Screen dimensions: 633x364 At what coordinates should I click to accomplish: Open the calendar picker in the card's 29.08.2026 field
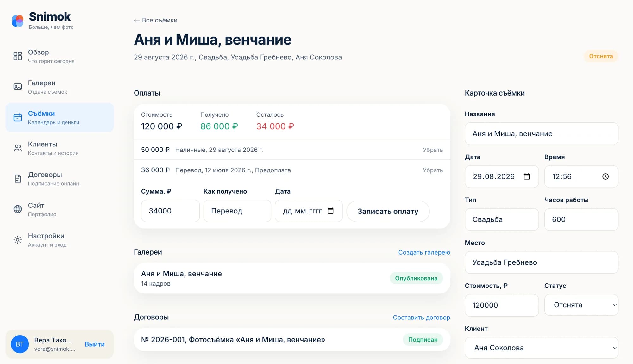[x=527, y=176]
